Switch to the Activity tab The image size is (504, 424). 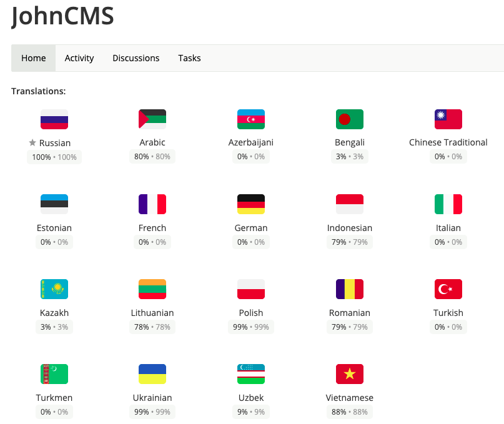pyautogui.click(x=79, y=58)
